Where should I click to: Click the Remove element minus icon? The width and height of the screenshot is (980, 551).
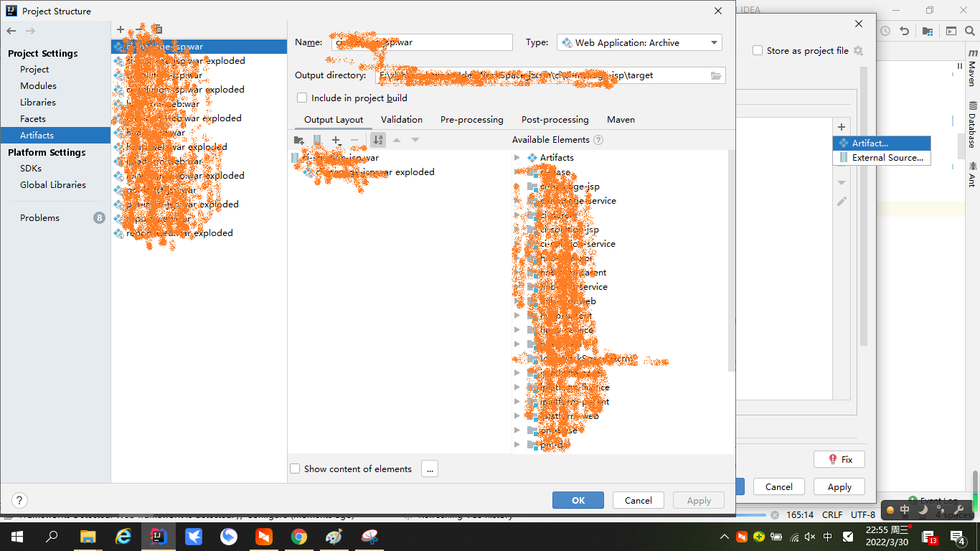(354, 140)
